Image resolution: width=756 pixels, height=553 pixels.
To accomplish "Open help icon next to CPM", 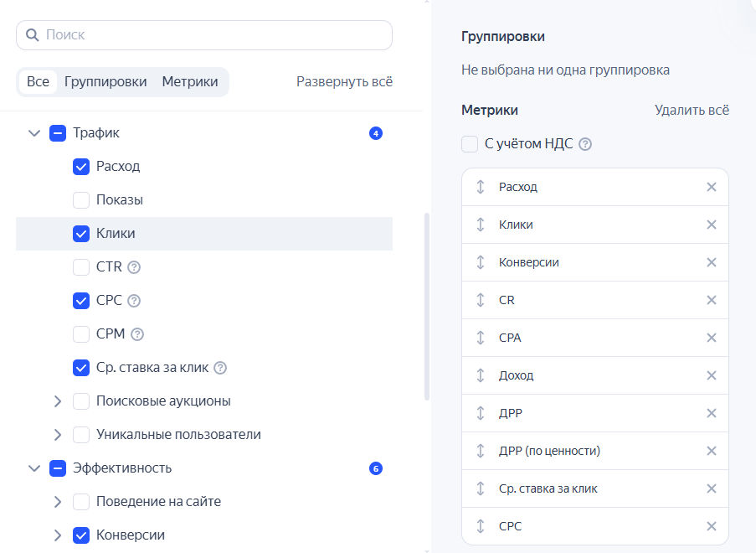I will 137,334.
